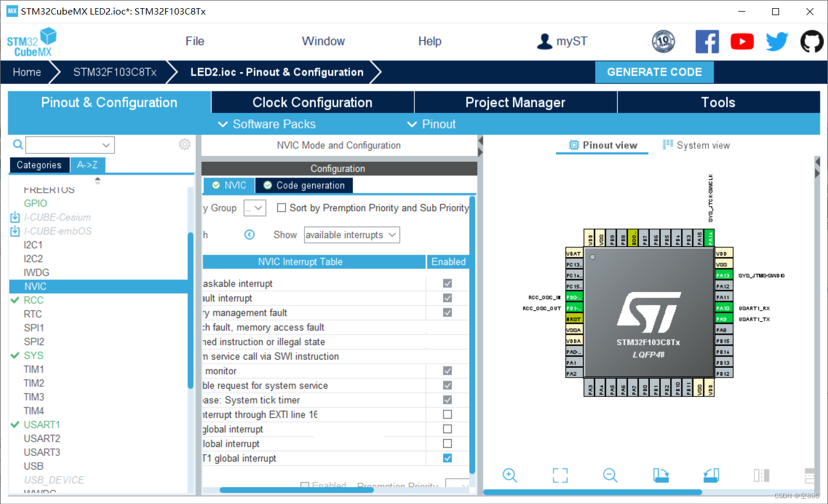Screen dimensions: 828x504
Task: Zoom in on the pinout view
Action: click(509, 475)
